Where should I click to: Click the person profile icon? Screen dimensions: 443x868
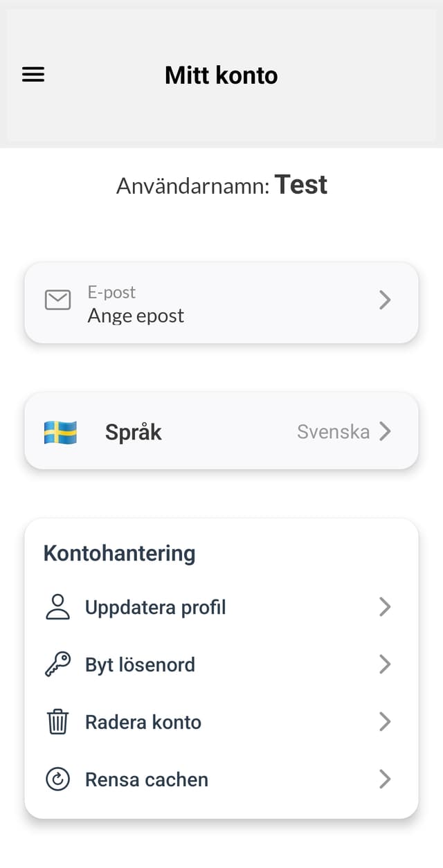(x=57, y=607)
